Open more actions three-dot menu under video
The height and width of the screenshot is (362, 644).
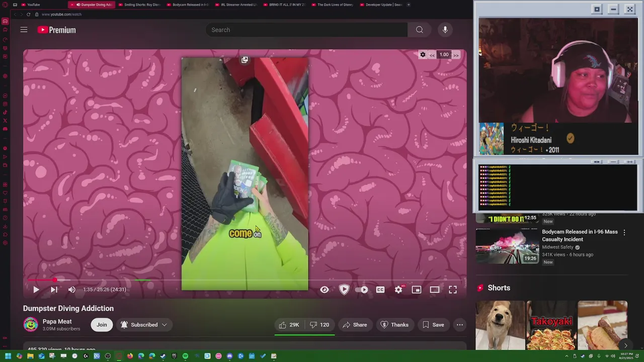[x=460, y=325]
